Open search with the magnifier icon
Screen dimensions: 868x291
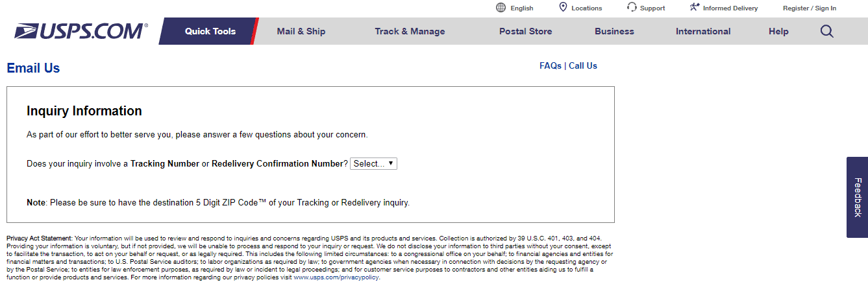pos(826,31)
